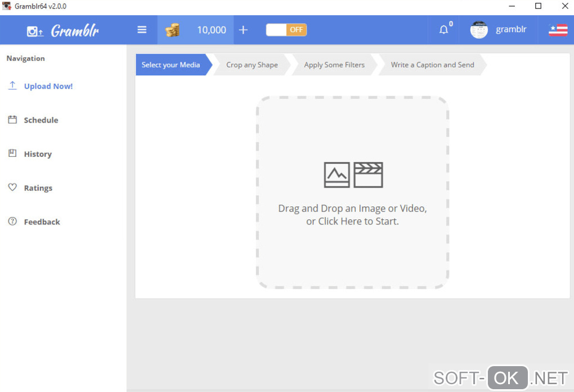Open the Ratings section
The width and height of the screenshot is (574, 392).
(x=38, y=188)
